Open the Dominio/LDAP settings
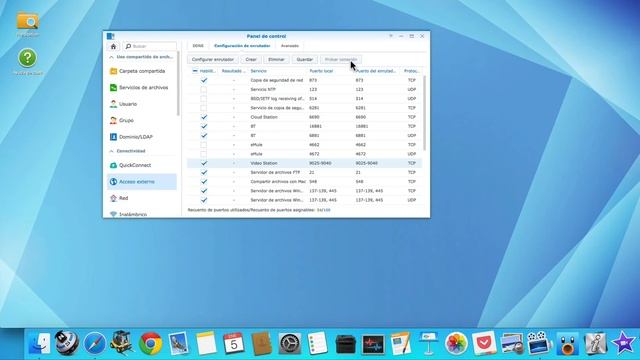 (142, 137)
